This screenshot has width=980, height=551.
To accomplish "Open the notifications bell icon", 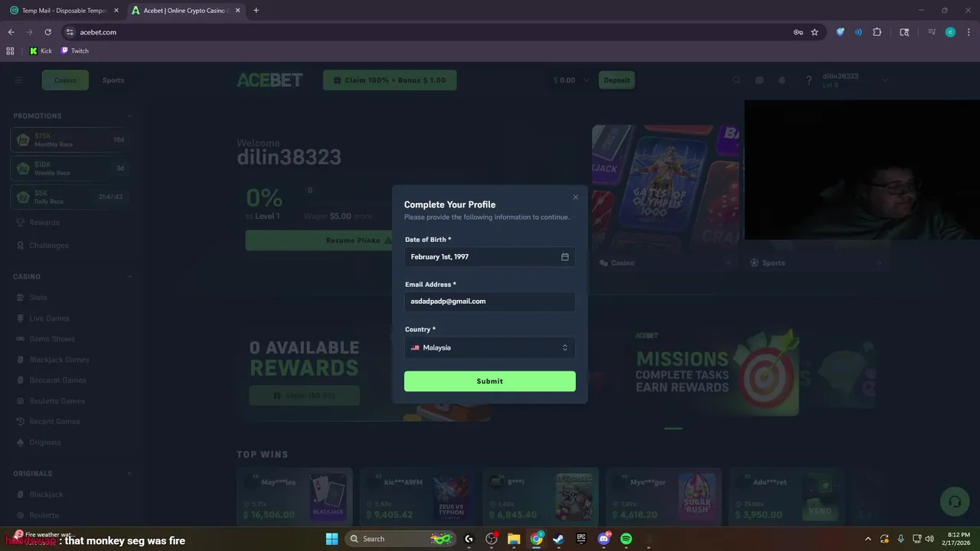I will click(x=782, y=80).
